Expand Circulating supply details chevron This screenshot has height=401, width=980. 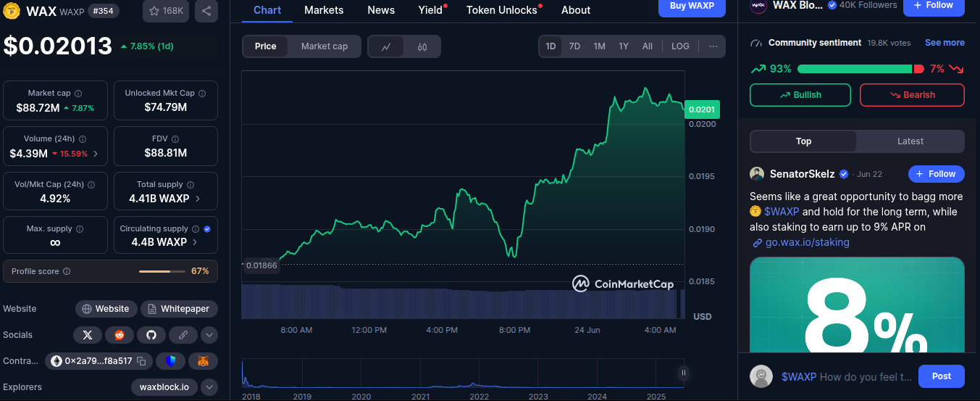[x=196, y=242]
